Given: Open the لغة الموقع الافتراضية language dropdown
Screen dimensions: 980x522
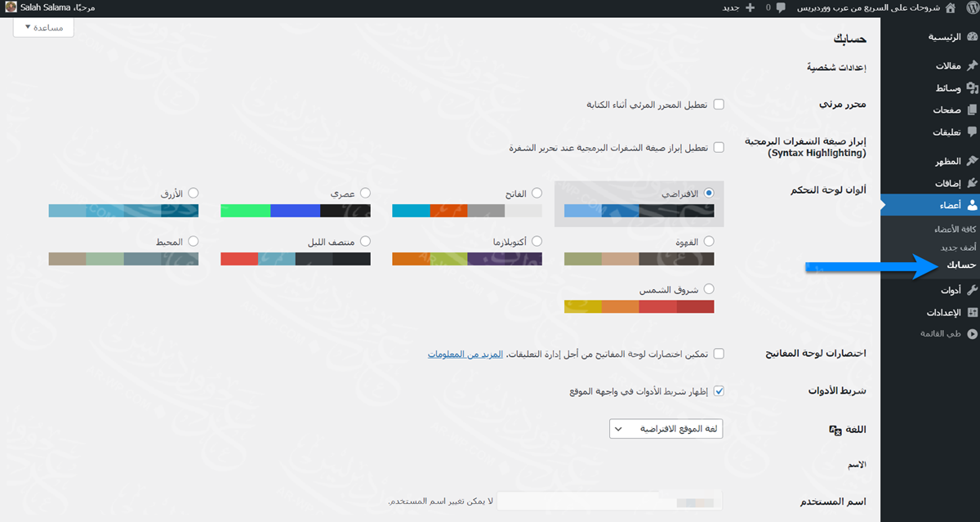Looking at the screenshot, I should pos(666,429).
